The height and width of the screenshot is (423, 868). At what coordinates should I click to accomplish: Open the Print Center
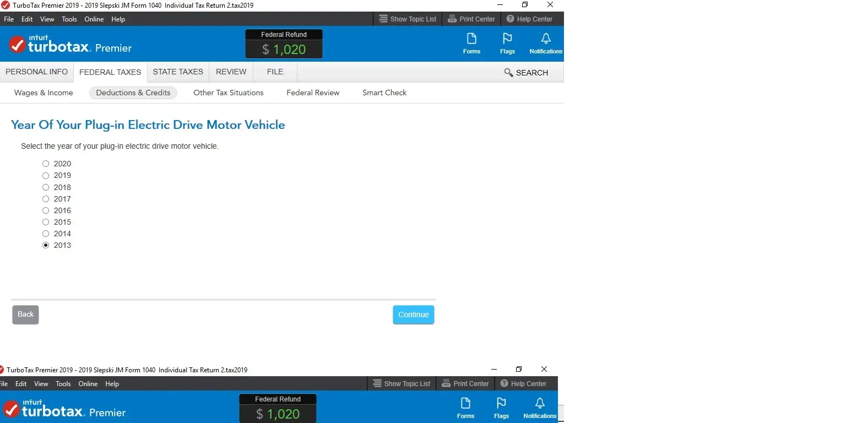point(471,19)
